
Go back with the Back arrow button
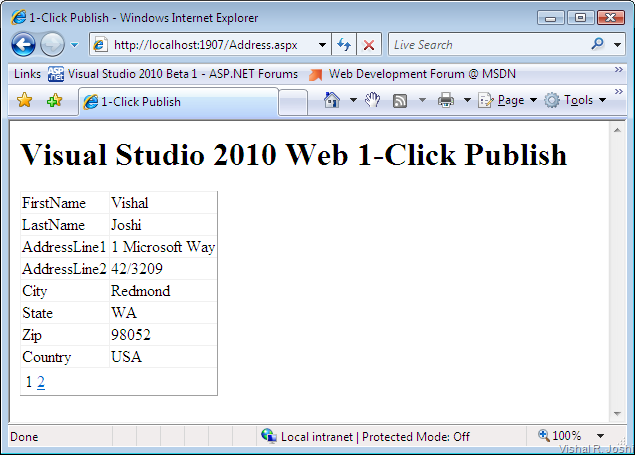pos(23,45)
